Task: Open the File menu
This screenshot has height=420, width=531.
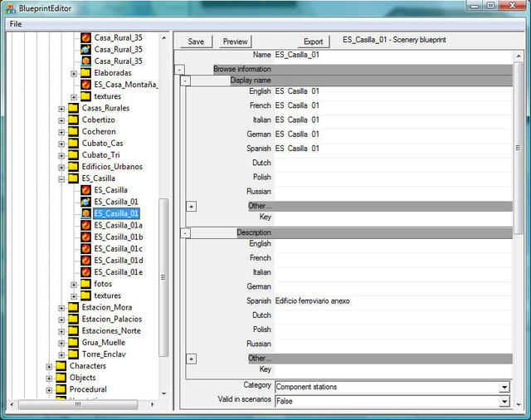Action: point(15,24)
